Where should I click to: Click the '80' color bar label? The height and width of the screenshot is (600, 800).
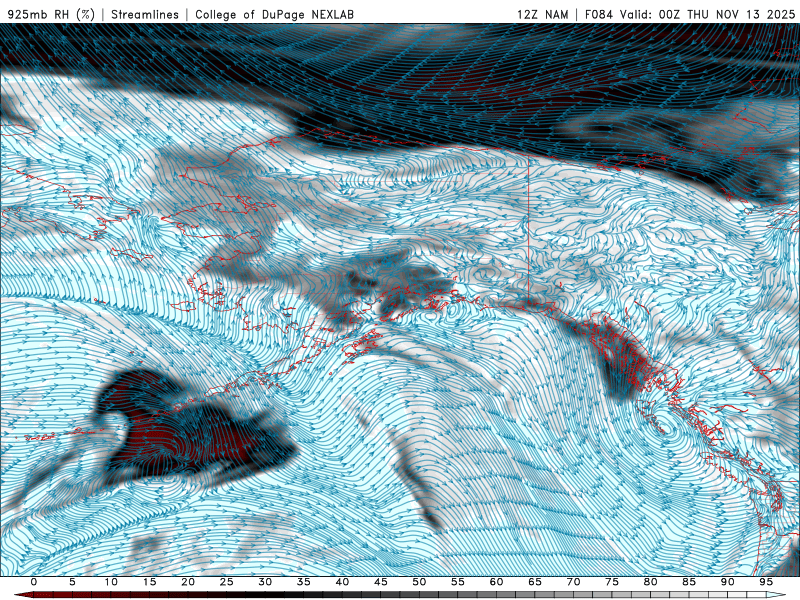(651, 582)
